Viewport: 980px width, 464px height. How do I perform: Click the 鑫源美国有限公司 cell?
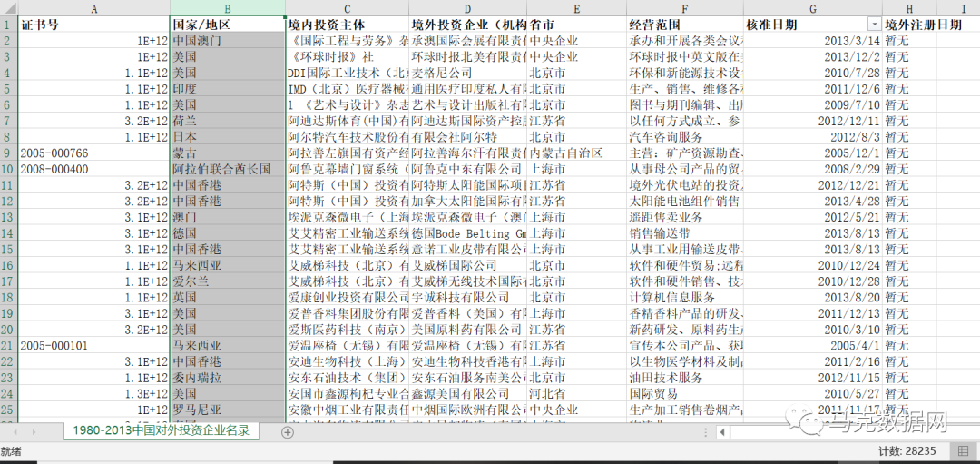[x=467, y=393]
